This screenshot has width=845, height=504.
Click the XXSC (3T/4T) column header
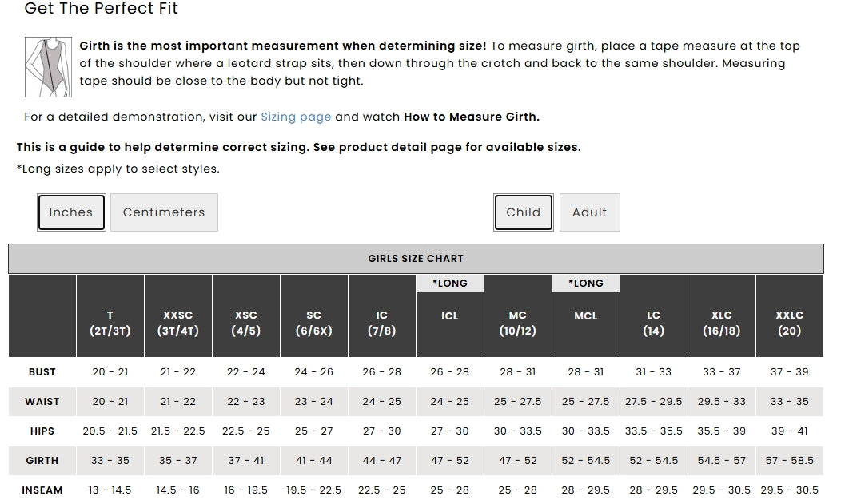pos(177,316)
